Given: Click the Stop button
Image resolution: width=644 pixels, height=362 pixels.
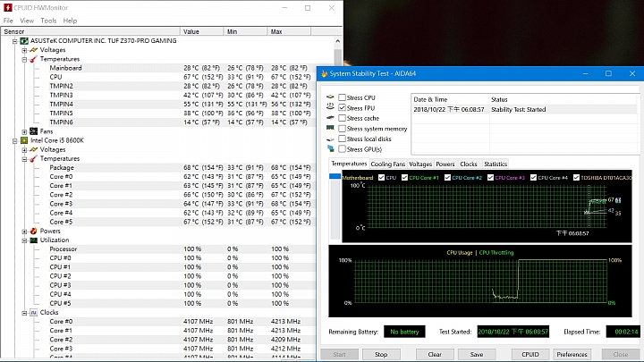Looking at the screenshot, I should click(381, 354).
